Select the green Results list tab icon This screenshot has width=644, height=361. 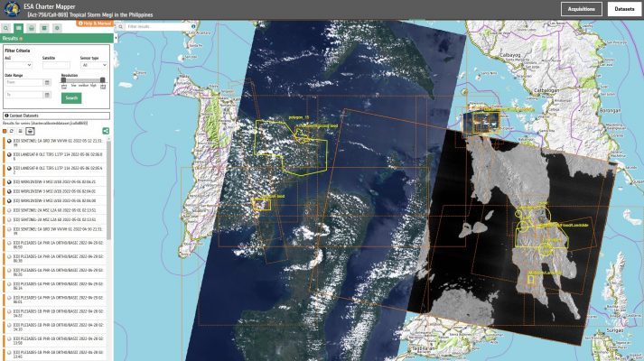(x=18, y=28)
